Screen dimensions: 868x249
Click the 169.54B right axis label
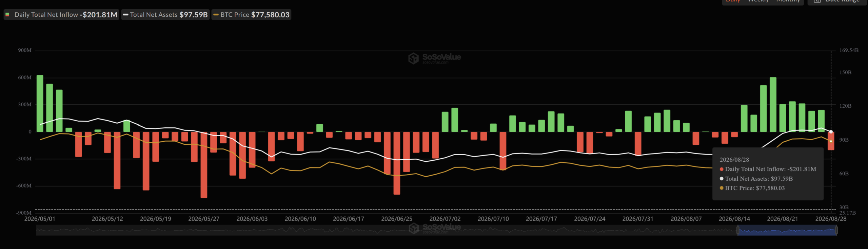pos(849,50)
